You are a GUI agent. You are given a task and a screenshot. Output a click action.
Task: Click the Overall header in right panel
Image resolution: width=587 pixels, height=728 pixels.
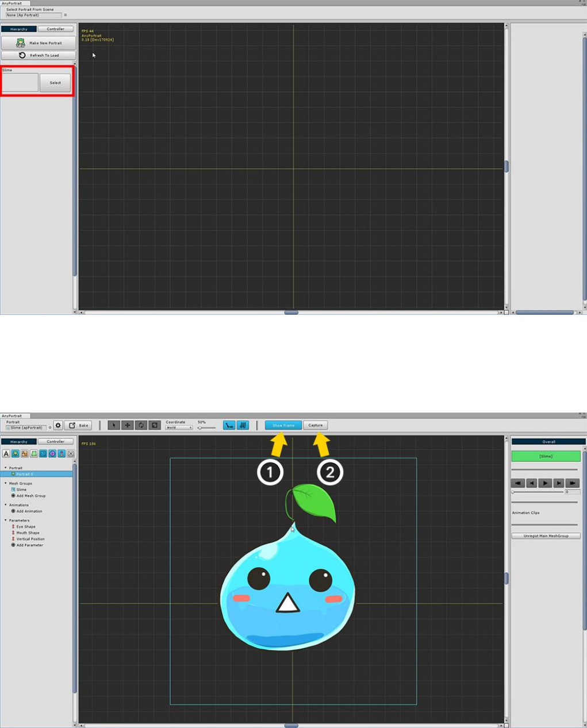[x=548, y=442]
